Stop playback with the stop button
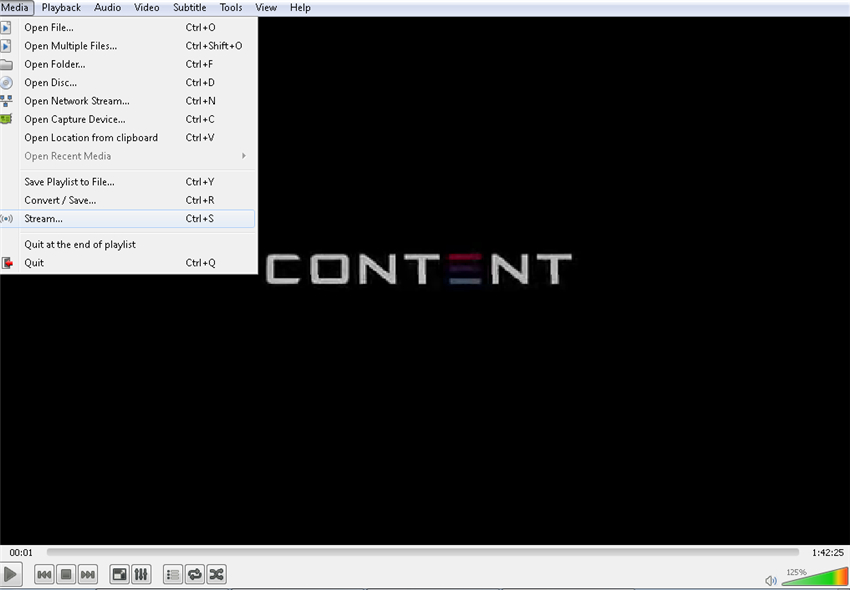Viewport: 850px width, 590px height. point(66,574)
